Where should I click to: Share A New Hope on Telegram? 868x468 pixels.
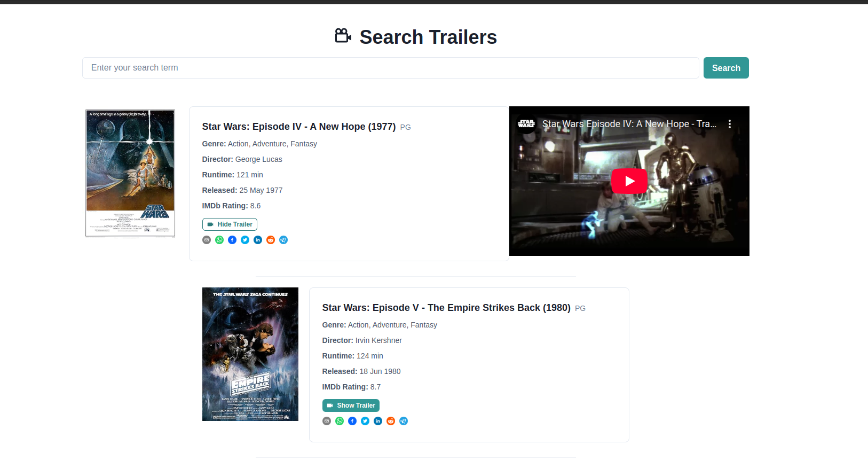[x=283, y=240]
